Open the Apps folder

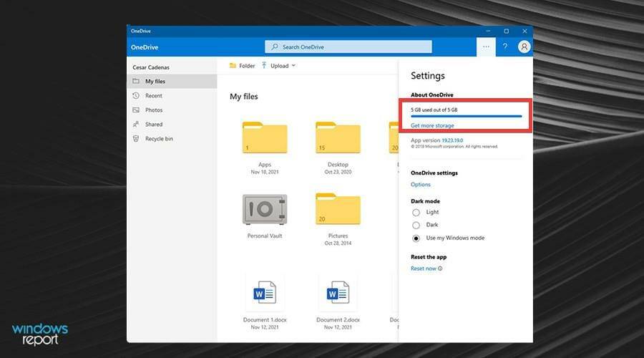click(265, 138)
